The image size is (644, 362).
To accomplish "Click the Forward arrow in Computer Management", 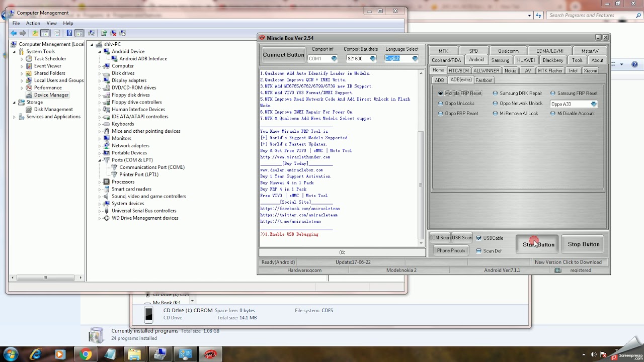I will (x=23, y=33).
